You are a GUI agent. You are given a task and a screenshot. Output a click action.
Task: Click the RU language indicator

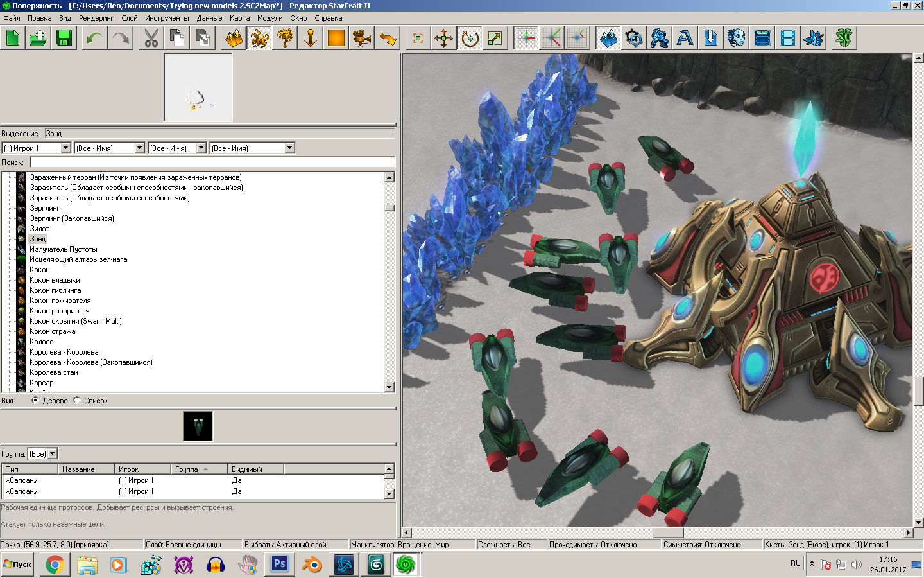click(796, 563)
